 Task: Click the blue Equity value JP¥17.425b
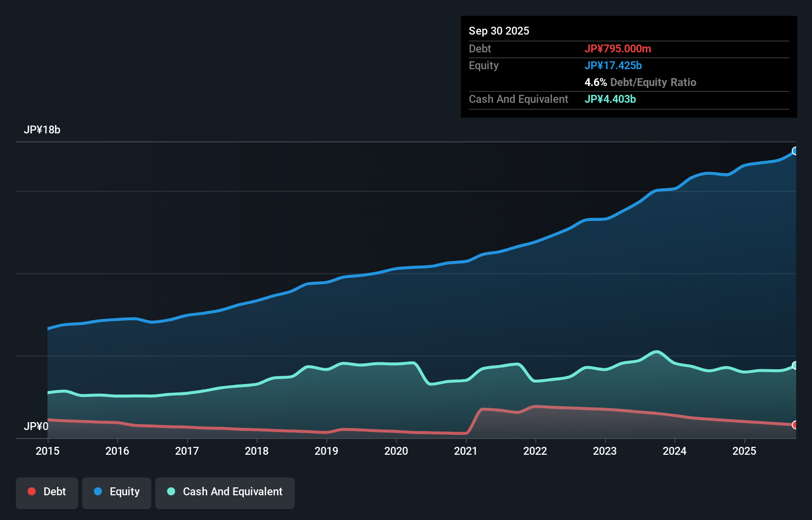pyautogui.click(x=613, y=65)
